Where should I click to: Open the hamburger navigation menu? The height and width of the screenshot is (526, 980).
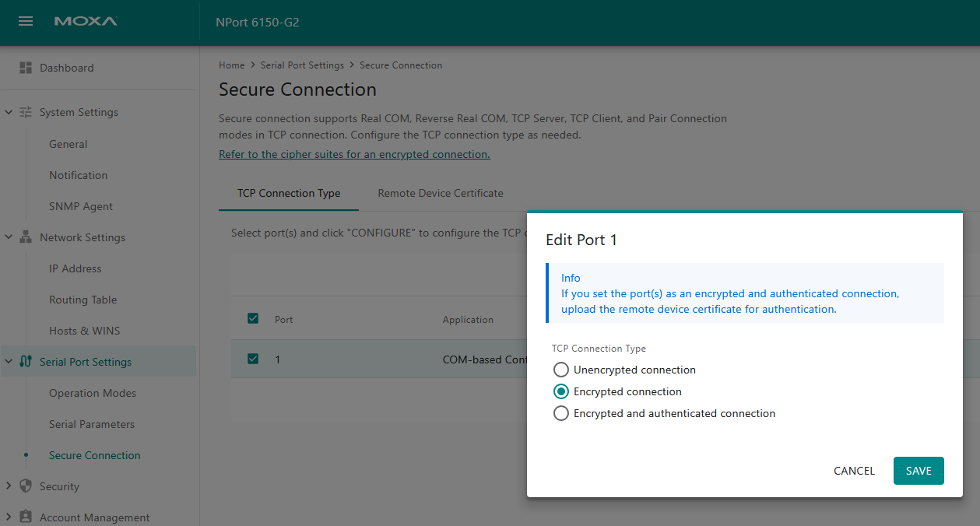26,22
